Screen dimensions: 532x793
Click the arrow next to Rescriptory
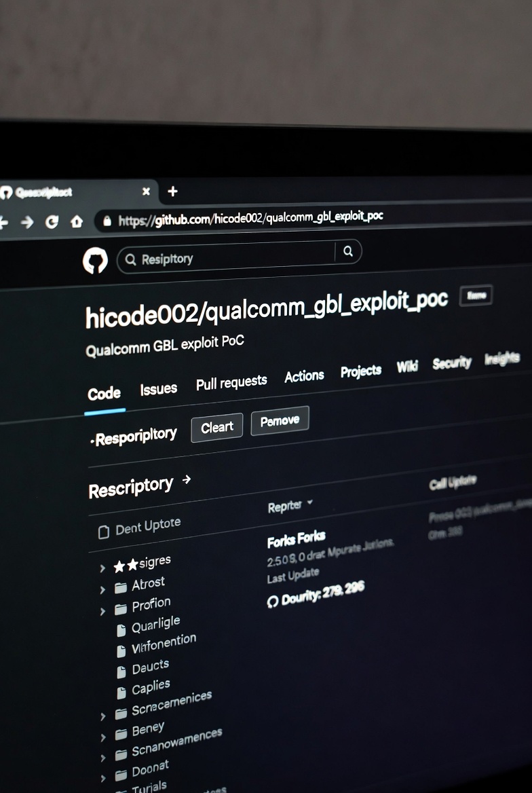click(x=187, y=479)
